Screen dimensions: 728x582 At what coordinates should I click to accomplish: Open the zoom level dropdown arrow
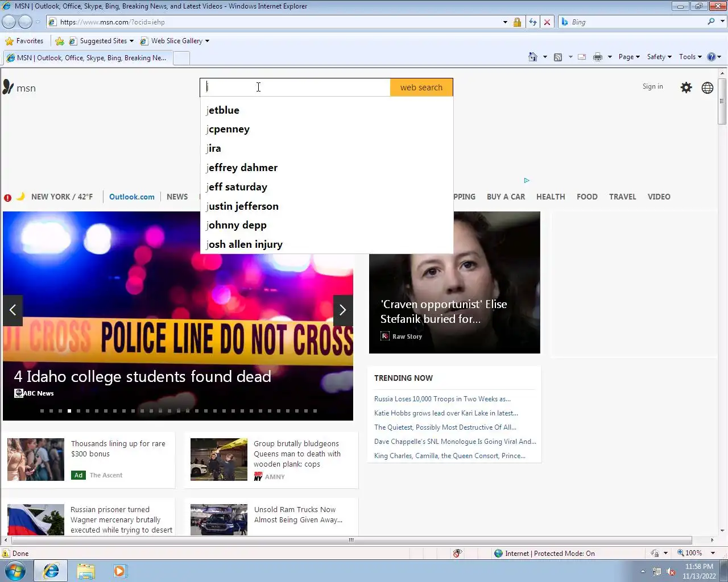click(x=713, y=553)
